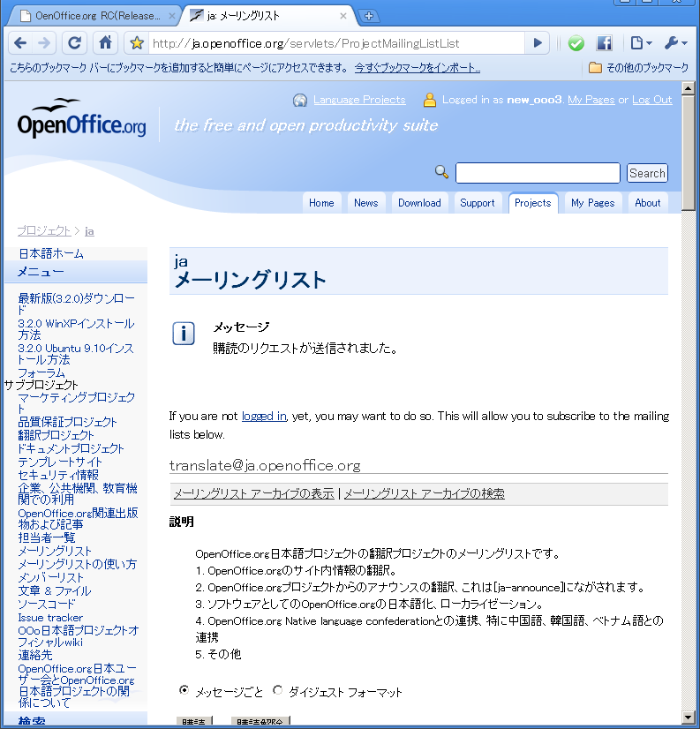This screenshot has height=729, width=700.
Task: Open メンバーリスト sidebar link
Action: pos(50,578)
